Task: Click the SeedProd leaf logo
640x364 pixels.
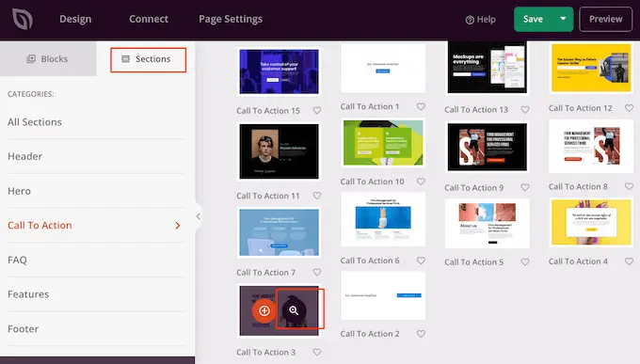Action: tap(23, 19)
